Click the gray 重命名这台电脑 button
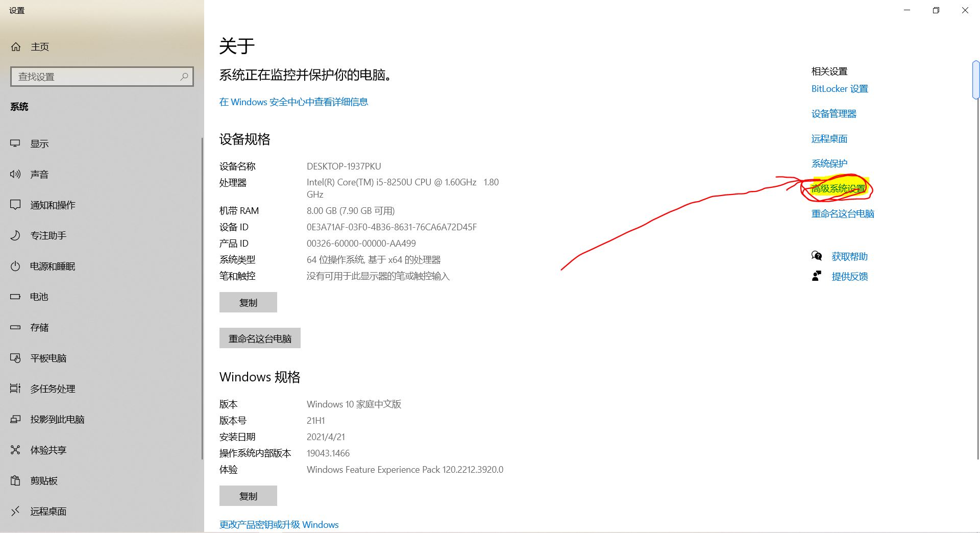Image resolution: width=980 pixels, height=533 pixels. click(x=260, y=338)
